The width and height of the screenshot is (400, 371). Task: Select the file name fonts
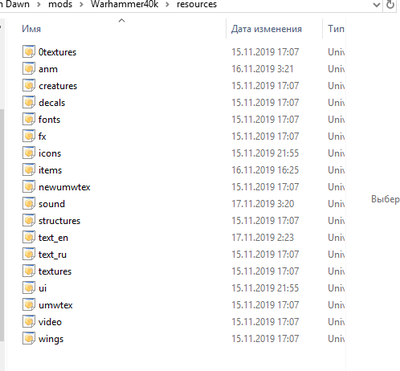(x=49, y=119)
